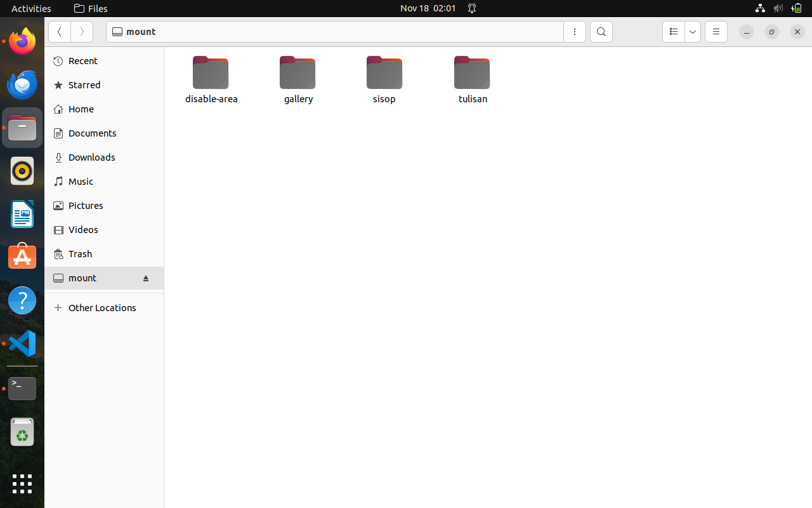812x508 pixels.
Task: Minimize the Files window
Action: tap(747, 32)
